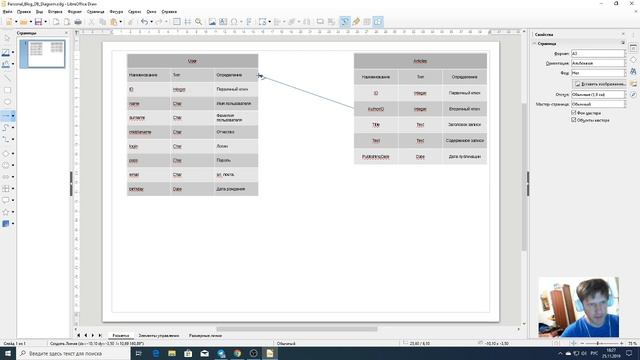Open the File menu

7,12
